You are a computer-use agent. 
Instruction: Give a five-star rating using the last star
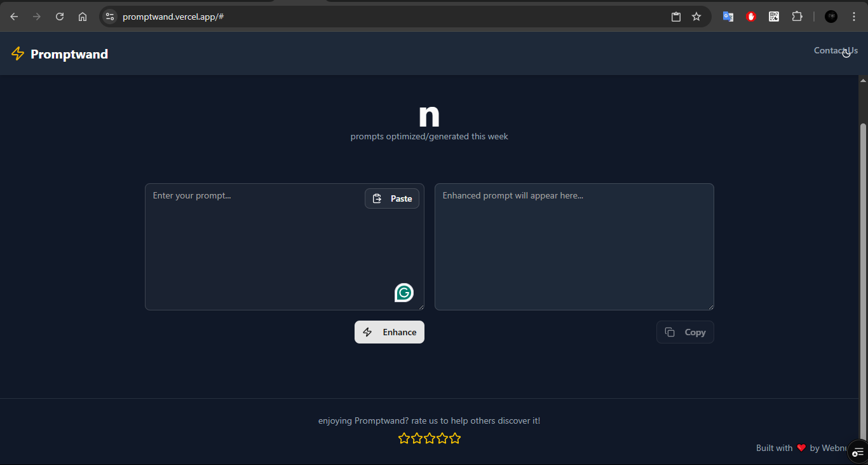point(455,438)
